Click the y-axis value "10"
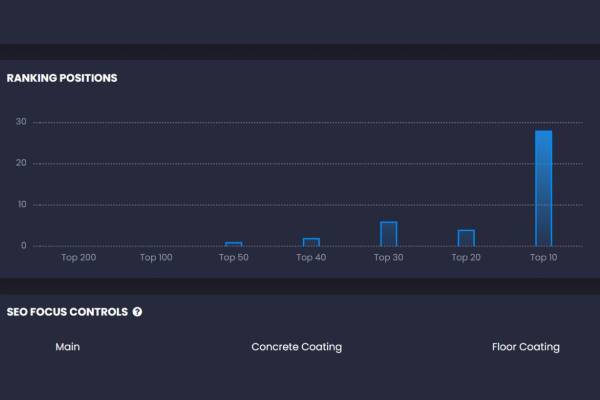This screenshot has height=400, width=600. [x=22, y=204]
